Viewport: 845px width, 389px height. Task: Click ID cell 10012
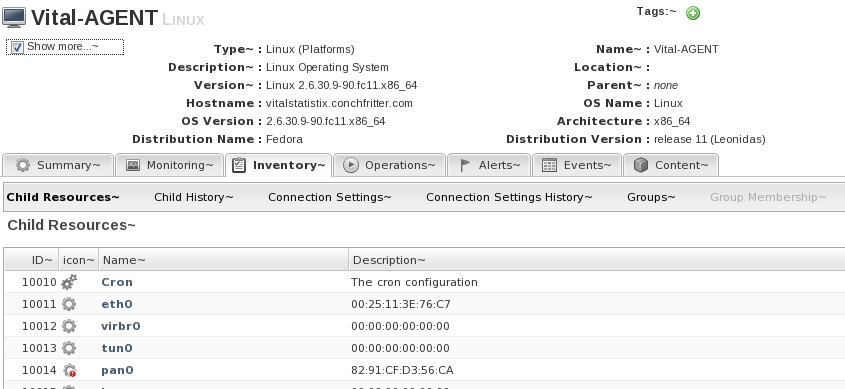39,327
